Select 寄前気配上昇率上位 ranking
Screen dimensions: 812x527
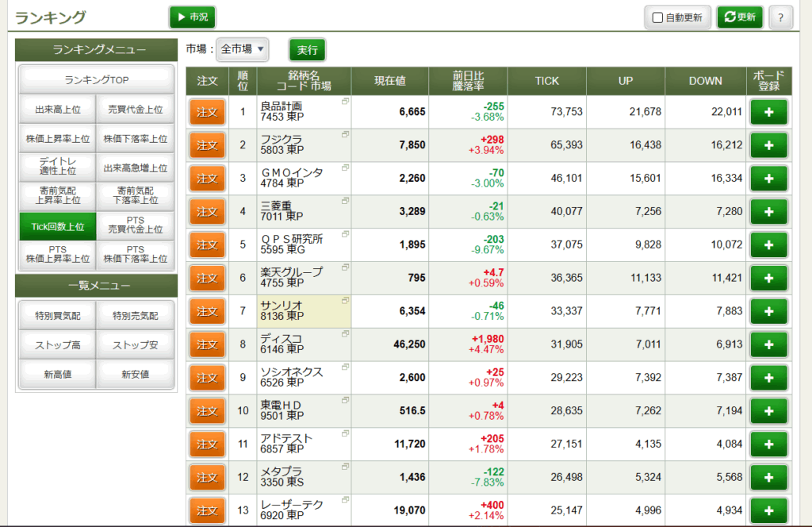point(57,196)
